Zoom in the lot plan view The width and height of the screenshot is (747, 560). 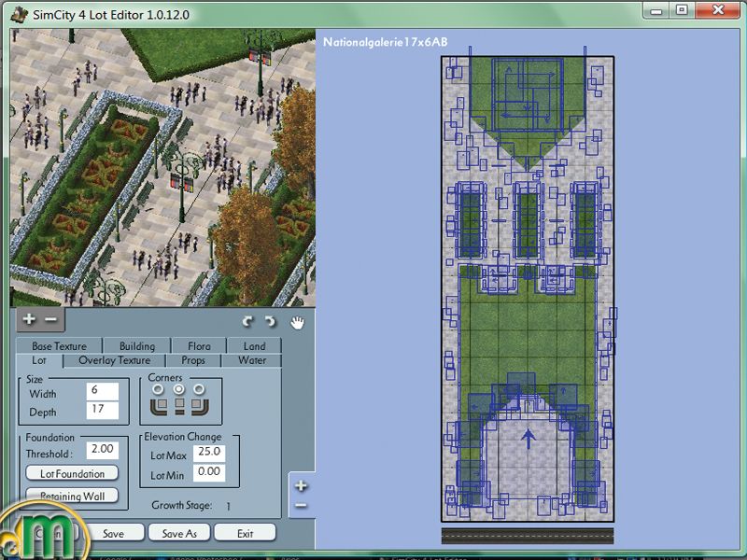click(301, 486)
